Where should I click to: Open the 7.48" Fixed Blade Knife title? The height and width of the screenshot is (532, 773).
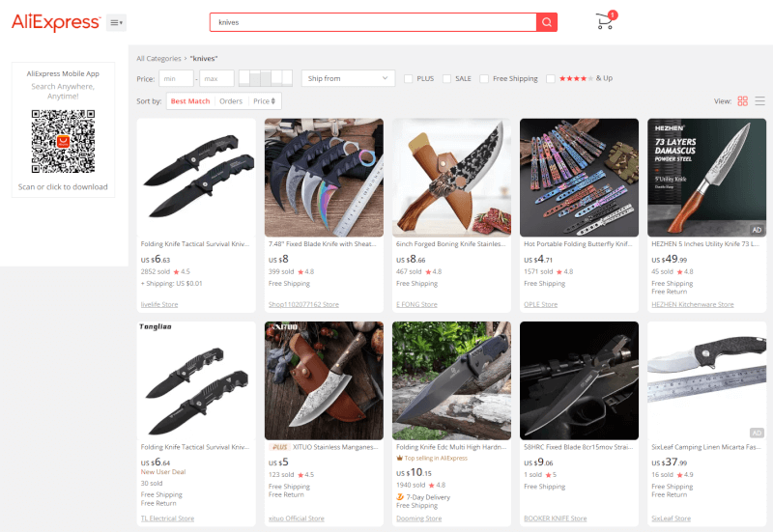(x=323, y=244)
